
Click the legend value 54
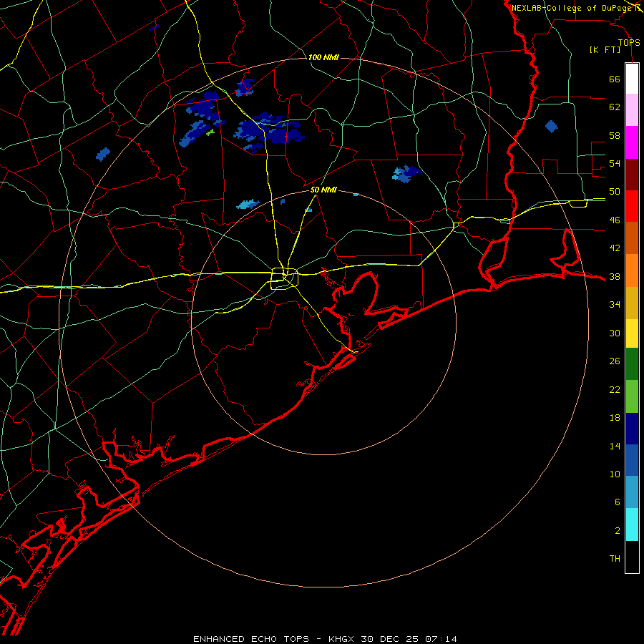(615, 163)
